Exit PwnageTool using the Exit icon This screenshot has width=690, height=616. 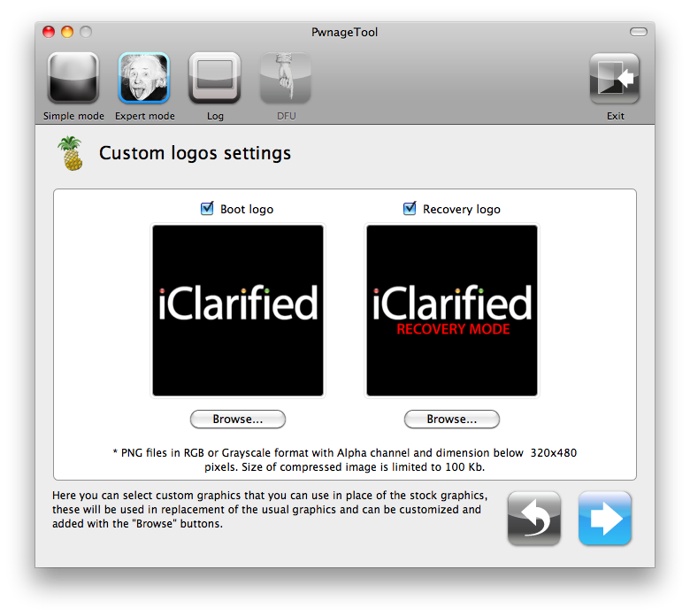coord(615,80)
